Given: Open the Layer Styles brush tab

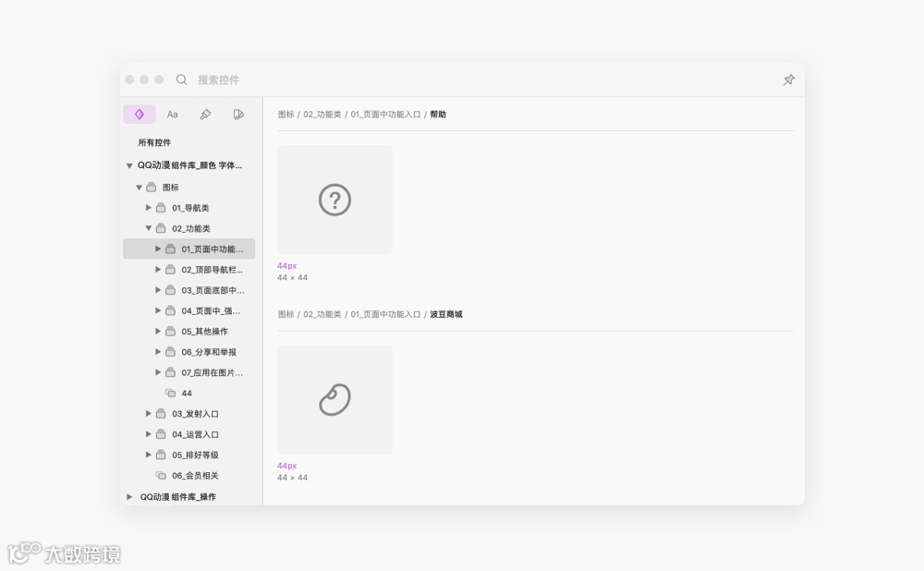Looking at the screenshot, I should pyautogui.click(x=205, y=115).
